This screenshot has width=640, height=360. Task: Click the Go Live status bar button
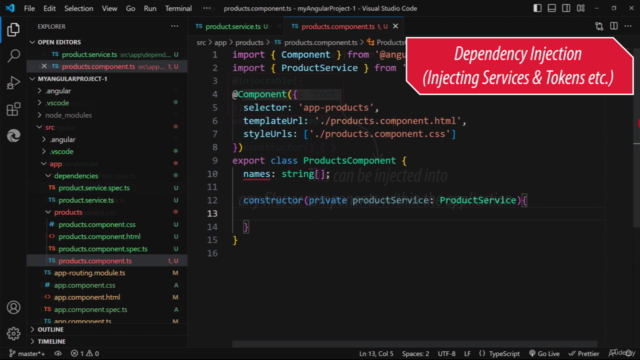544,353
